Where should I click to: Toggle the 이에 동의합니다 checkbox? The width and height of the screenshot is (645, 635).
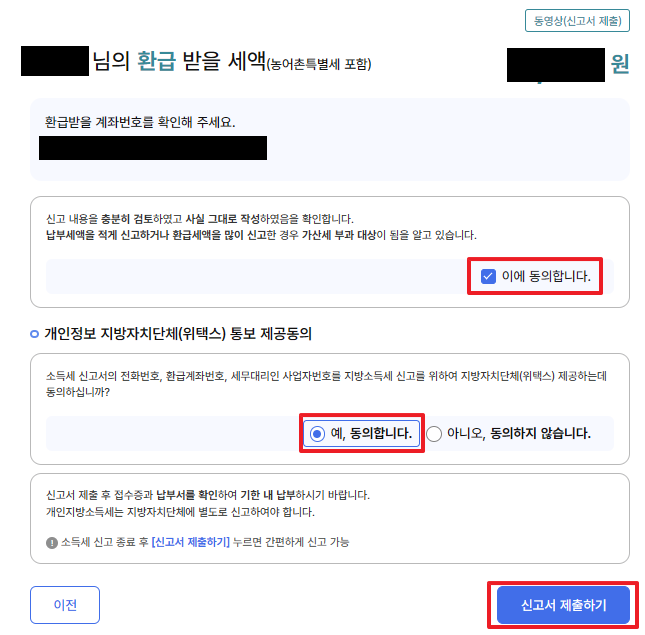click(x=488, y=276)
